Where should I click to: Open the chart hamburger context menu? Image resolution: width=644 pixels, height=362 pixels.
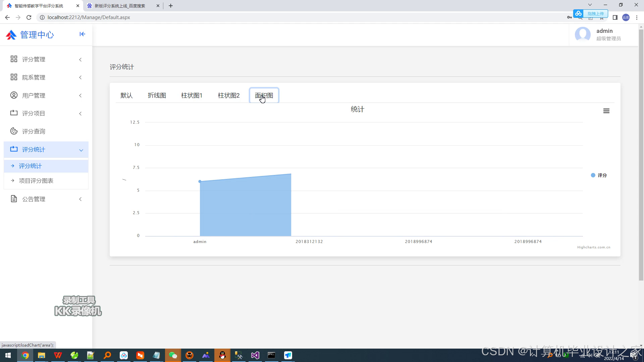click(606, 111)
